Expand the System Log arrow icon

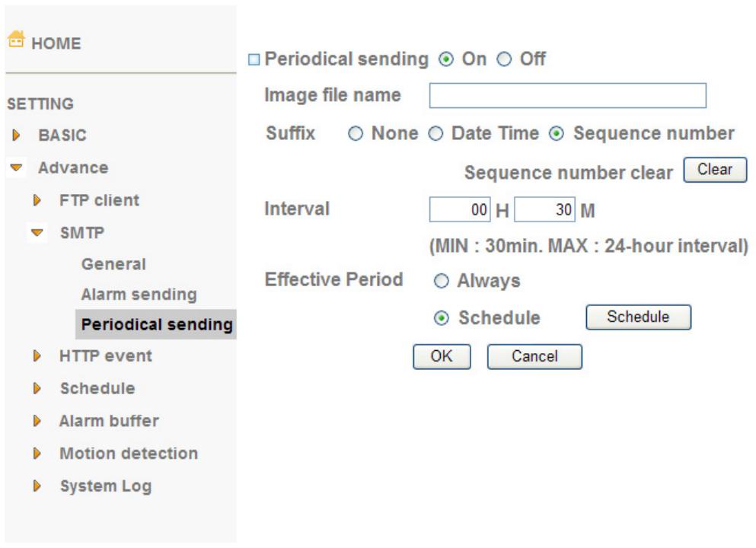[37, 486]
